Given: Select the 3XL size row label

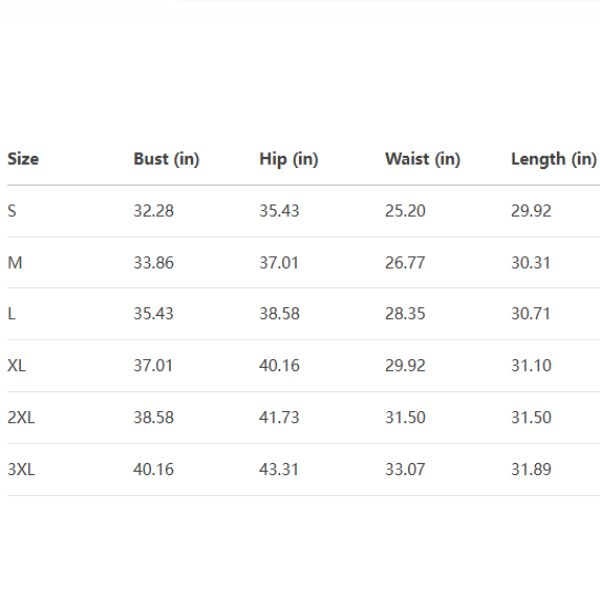Looking at the screenshot, I should click(x=21, y=469).
